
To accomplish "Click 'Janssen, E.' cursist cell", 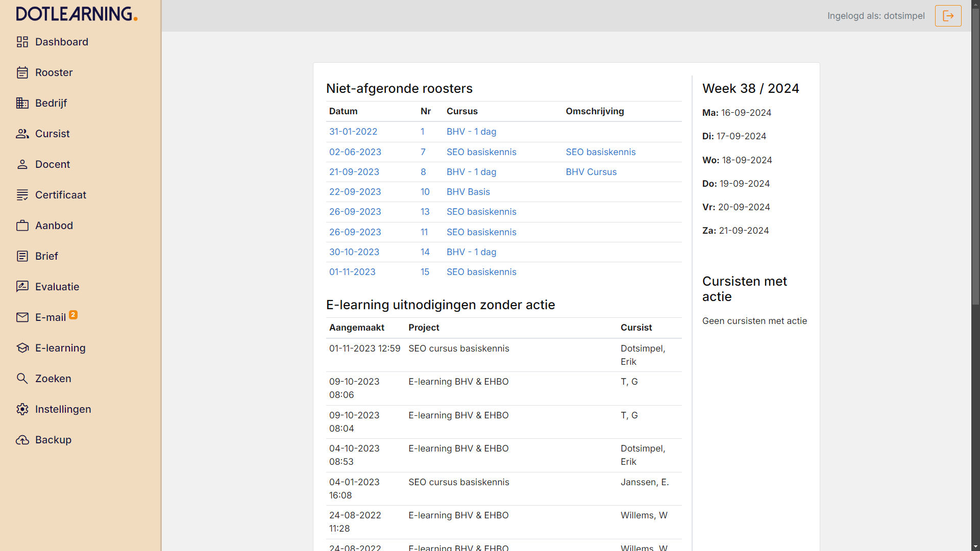I will (645, 482).
